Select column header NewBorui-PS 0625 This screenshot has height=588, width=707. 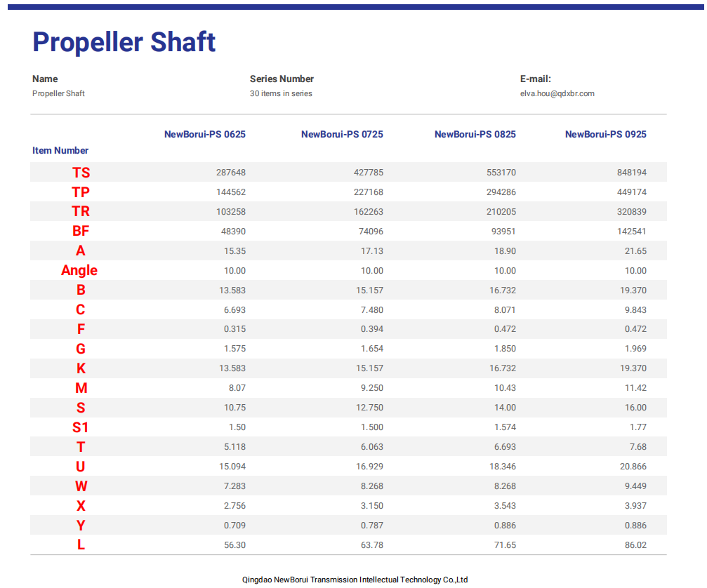coord(205,134)
